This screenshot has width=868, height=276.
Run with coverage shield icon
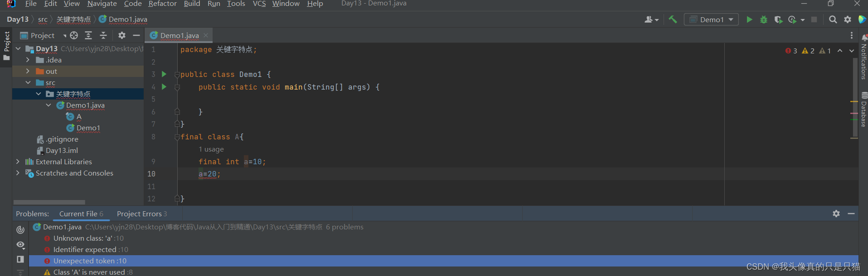pos(778,19)
